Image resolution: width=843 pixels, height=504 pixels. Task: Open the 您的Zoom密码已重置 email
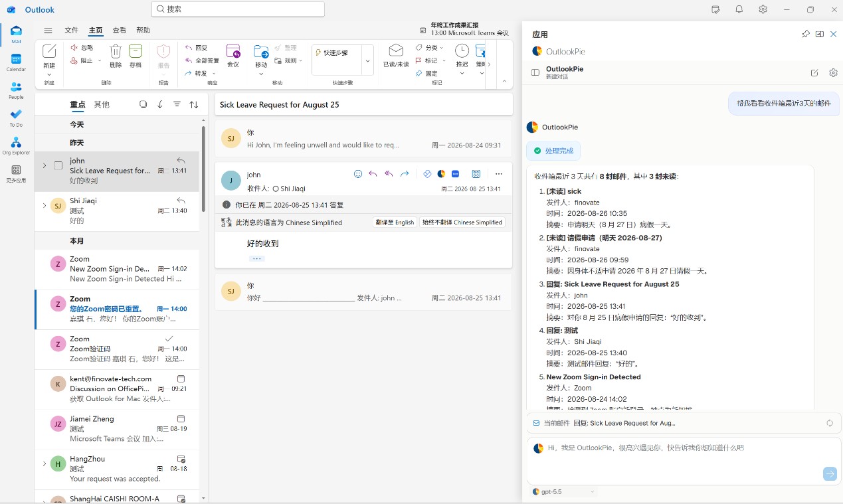(117, 309)
